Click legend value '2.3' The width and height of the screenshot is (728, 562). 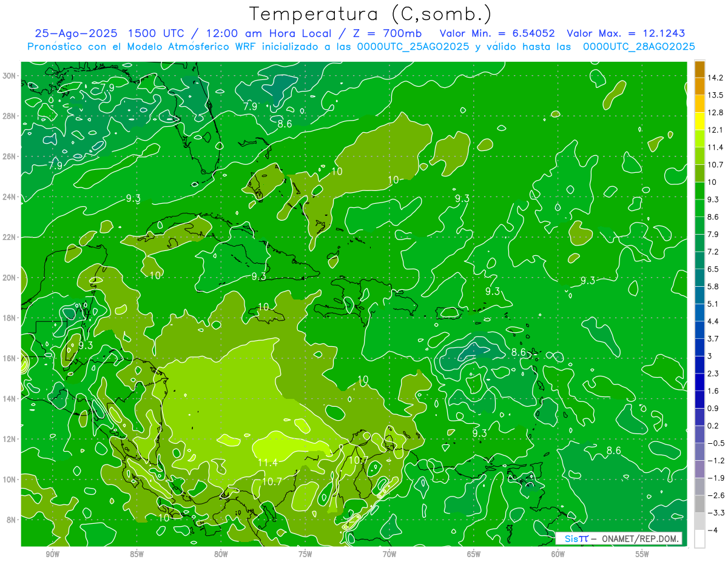713,373
